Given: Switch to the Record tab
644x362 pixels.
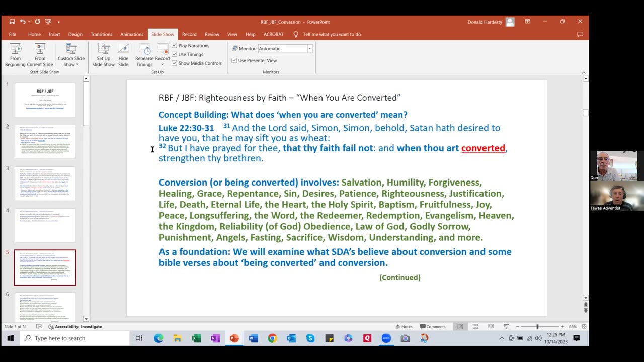Looking at the screenshot, I should [189, 34].
